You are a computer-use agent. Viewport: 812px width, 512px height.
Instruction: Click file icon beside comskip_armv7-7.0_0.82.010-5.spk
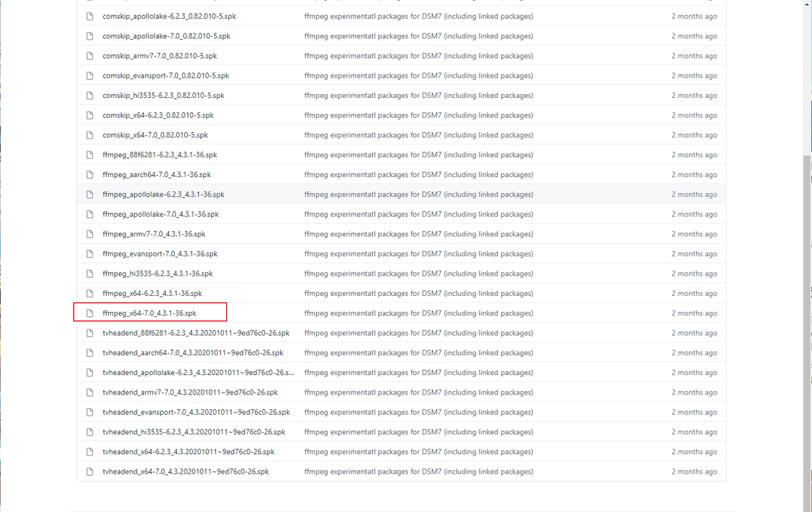point(90,56)
